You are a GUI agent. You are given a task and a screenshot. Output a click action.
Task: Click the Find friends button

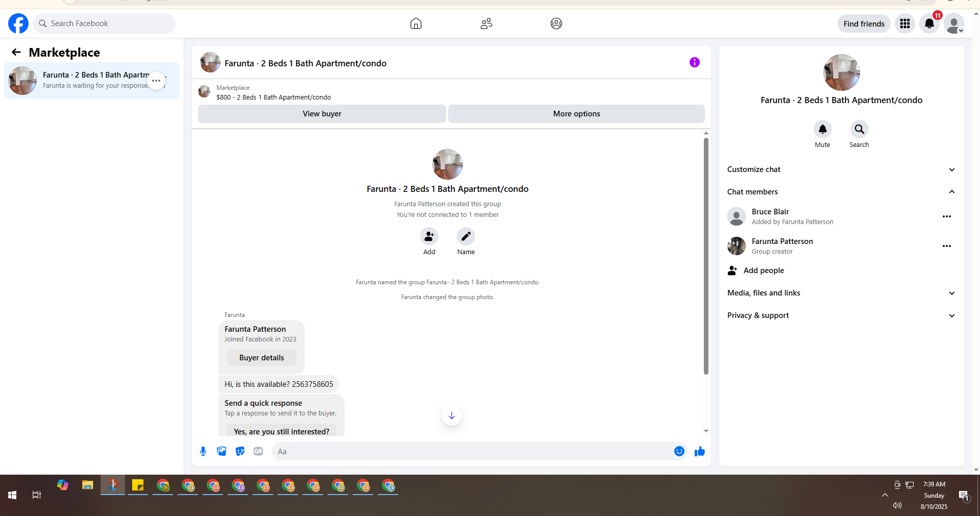coord(864,23)
